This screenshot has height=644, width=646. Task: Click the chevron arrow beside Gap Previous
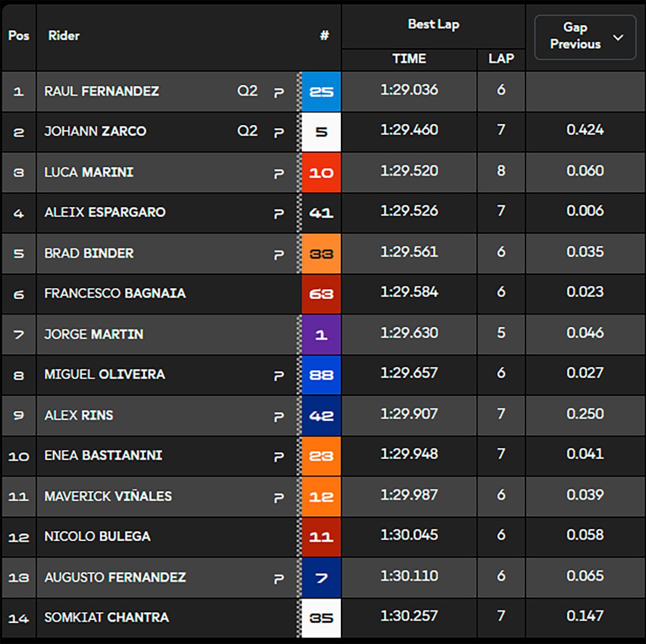pos(619,37)
